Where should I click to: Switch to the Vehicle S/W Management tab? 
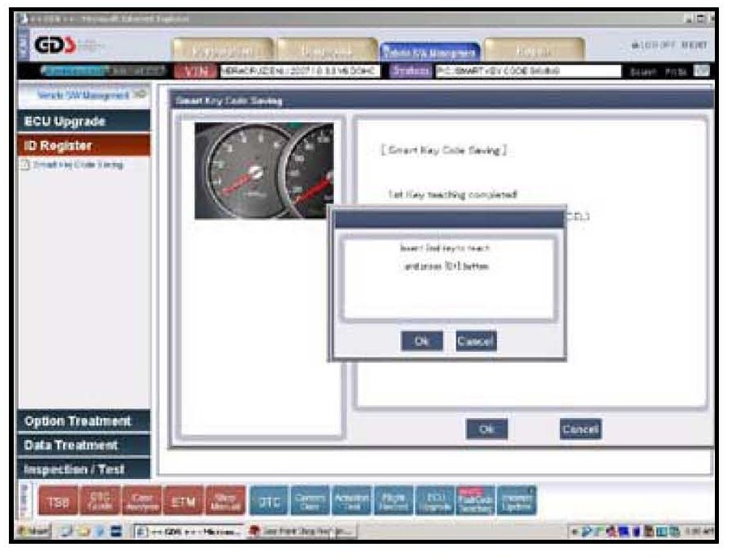pos(430,53)
